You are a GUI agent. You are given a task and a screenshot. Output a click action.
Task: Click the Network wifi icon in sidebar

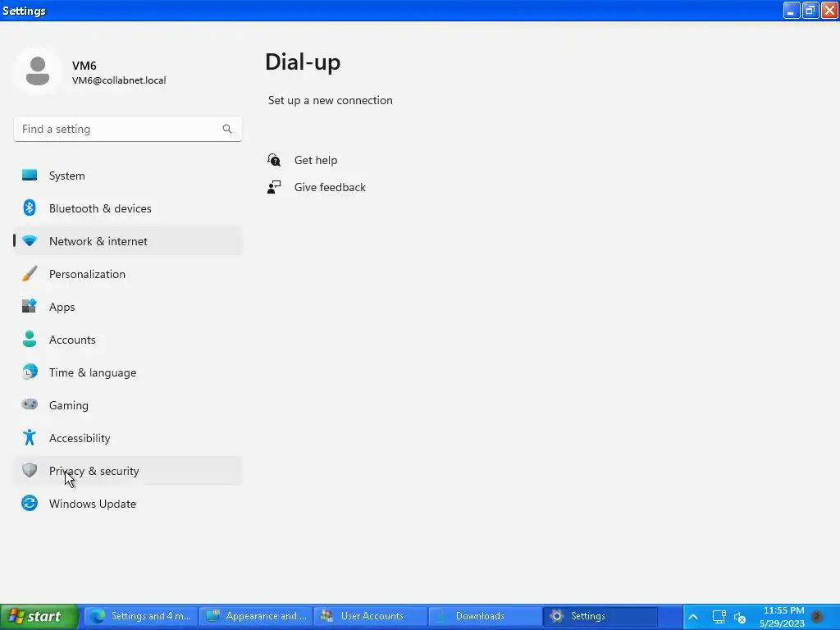point(30,241)
